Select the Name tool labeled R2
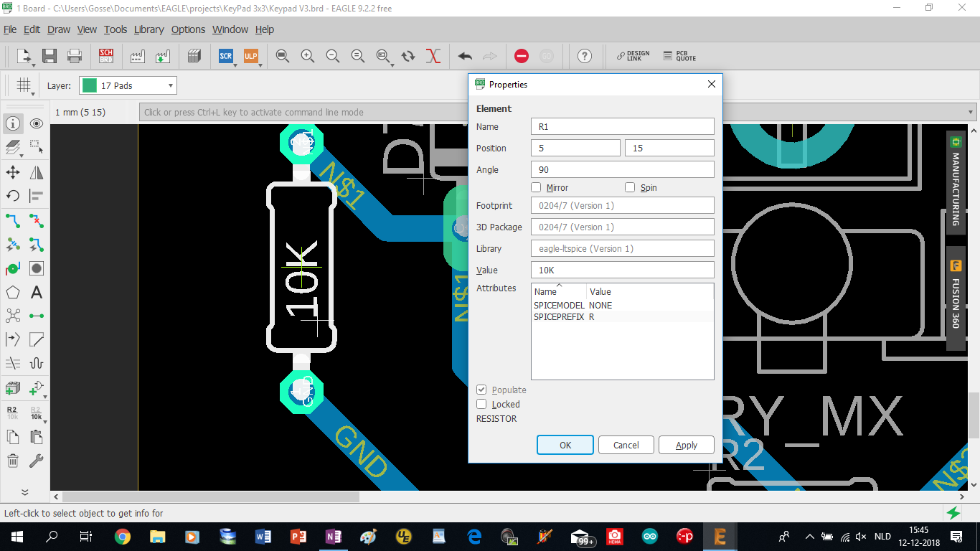The image size is (980, 551). click(13, 413)
